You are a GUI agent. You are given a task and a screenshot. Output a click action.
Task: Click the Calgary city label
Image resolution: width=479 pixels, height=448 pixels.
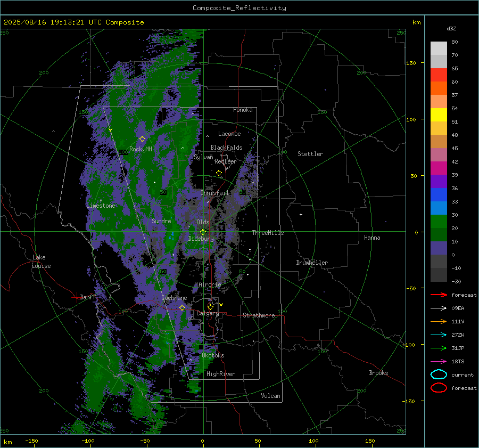point(208,313)
